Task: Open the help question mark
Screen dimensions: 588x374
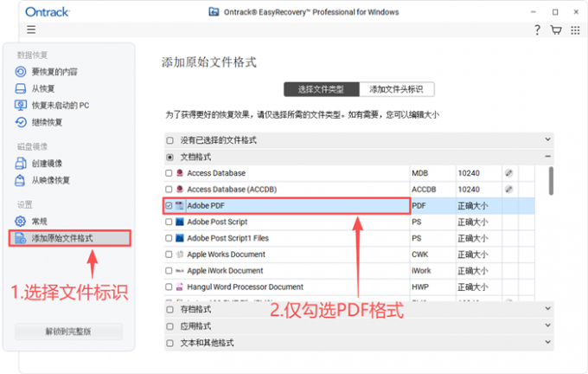Action: (537, 29)
